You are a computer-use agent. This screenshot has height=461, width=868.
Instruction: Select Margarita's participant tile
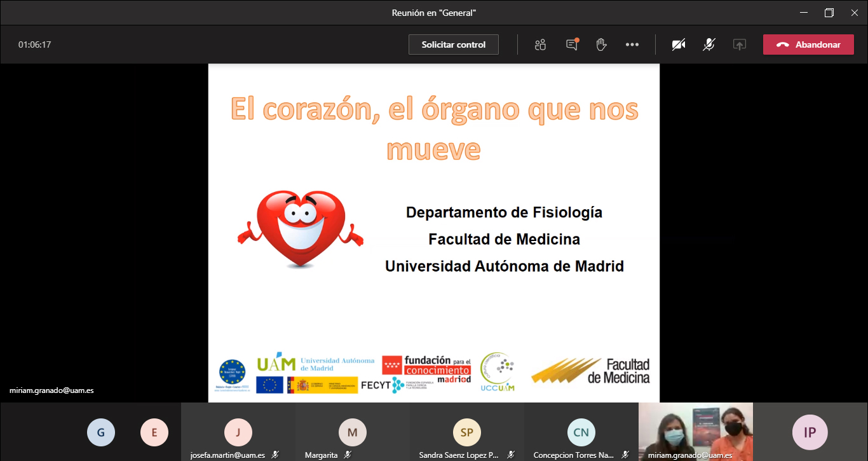[353, 432]
